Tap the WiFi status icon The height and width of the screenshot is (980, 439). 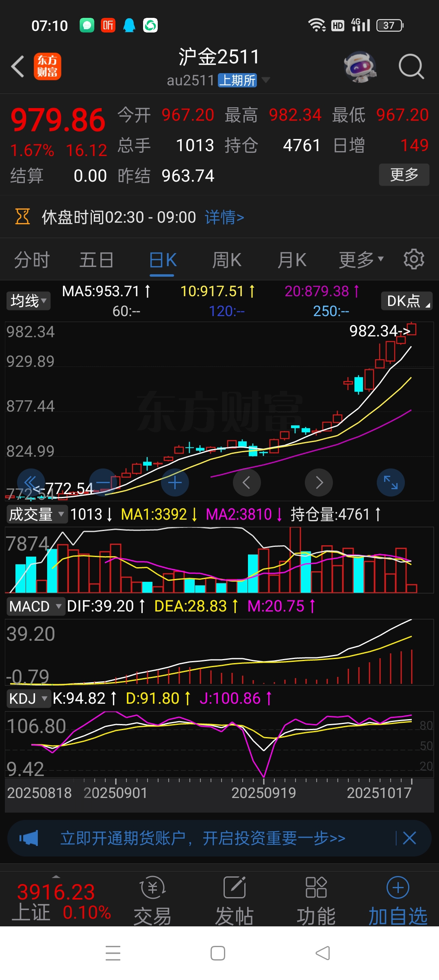tap(317, 25)
